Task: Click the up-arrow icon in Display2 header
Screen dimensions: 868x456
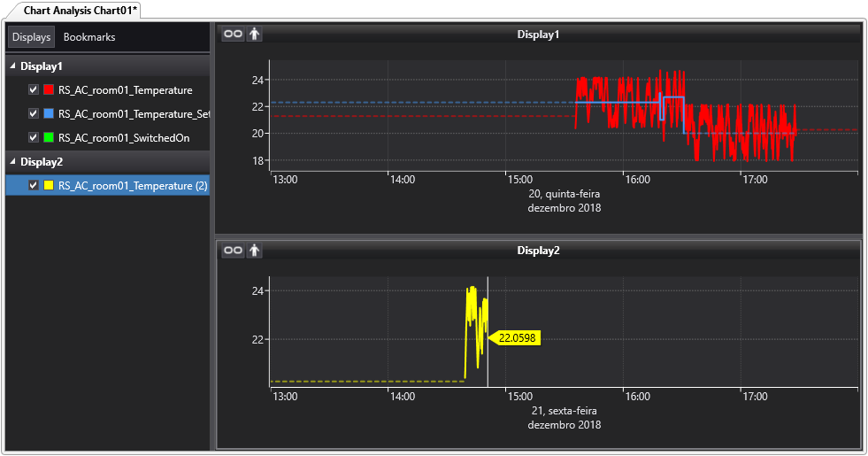Action: pyautogui.click(x=254, y=251)
